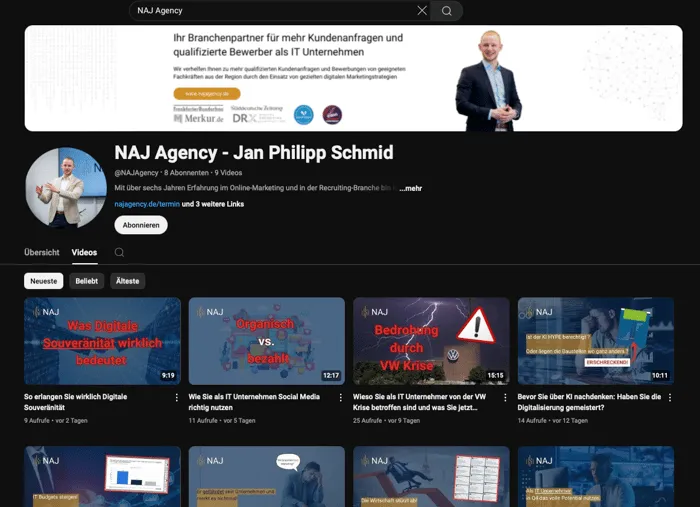This screenshot has height=507, width=700.
Task: Open options menu for Social Media video
Action: pos(341,397)
